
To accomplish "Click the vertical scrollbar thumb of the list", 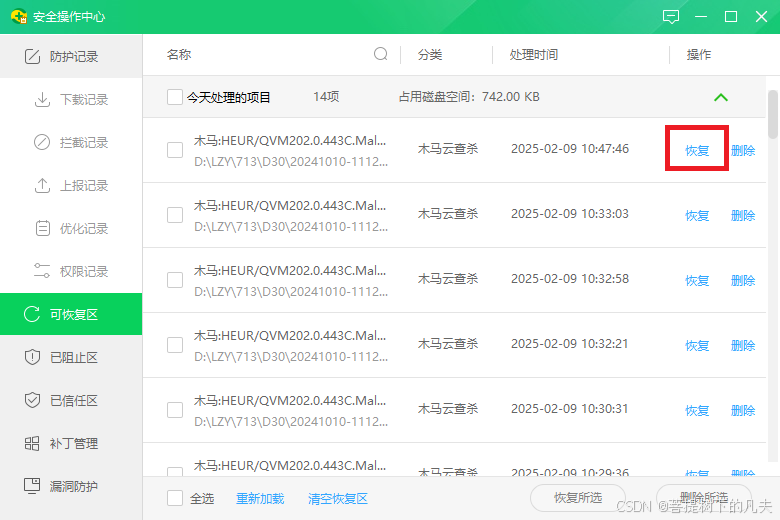I will pyautogui.click(x=772, y=114).
